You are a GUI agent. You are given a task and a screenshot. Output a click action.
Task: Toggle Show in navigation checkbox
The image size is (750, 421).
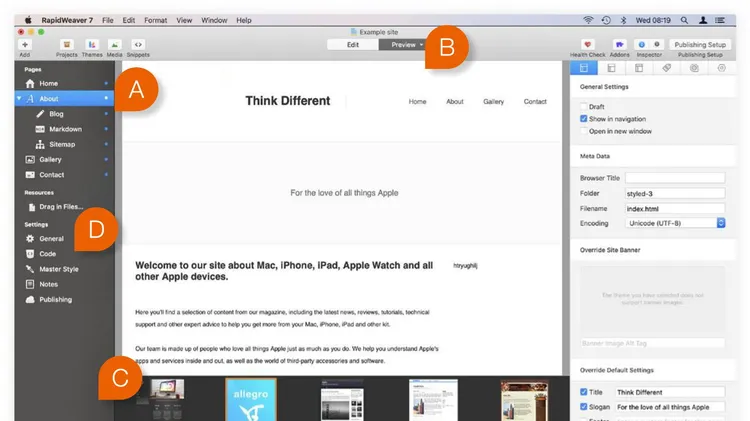pos(584,119)
